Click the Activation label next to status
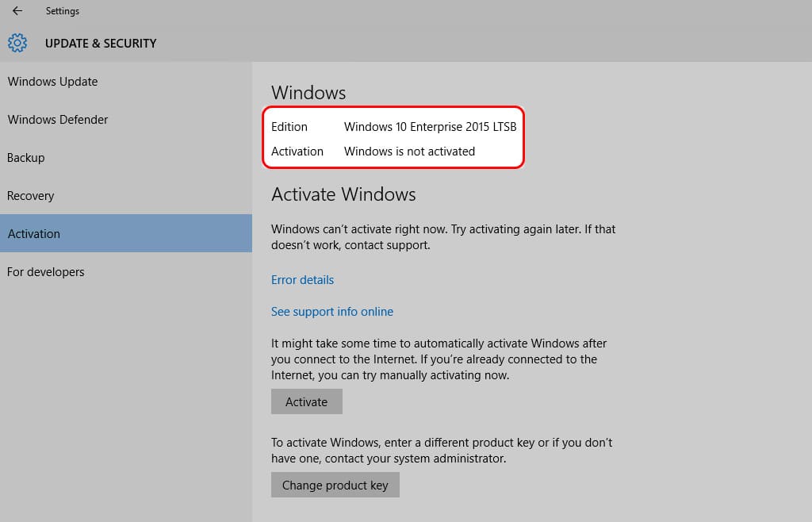The width and height of the screenshot is (812, 522). click(x=297, y=152)
